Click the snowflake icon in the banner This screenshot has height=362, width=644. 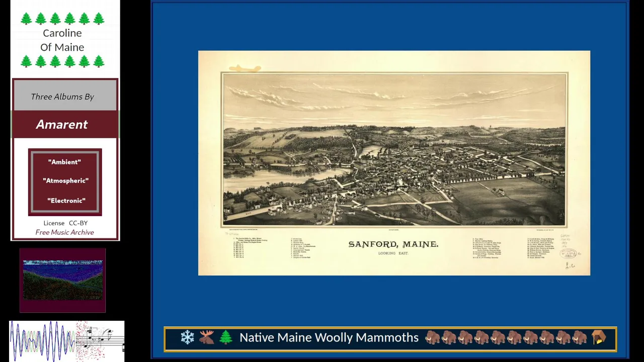tap(187, 337)
